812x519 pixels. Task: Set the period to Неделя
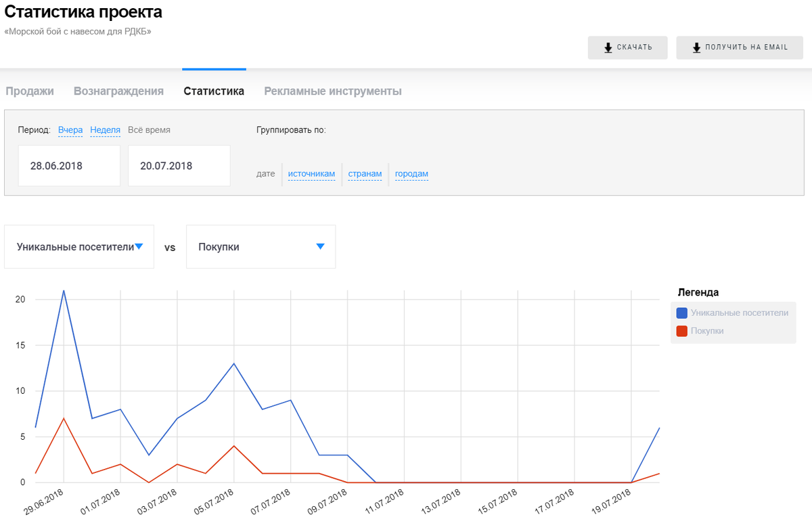105,130
